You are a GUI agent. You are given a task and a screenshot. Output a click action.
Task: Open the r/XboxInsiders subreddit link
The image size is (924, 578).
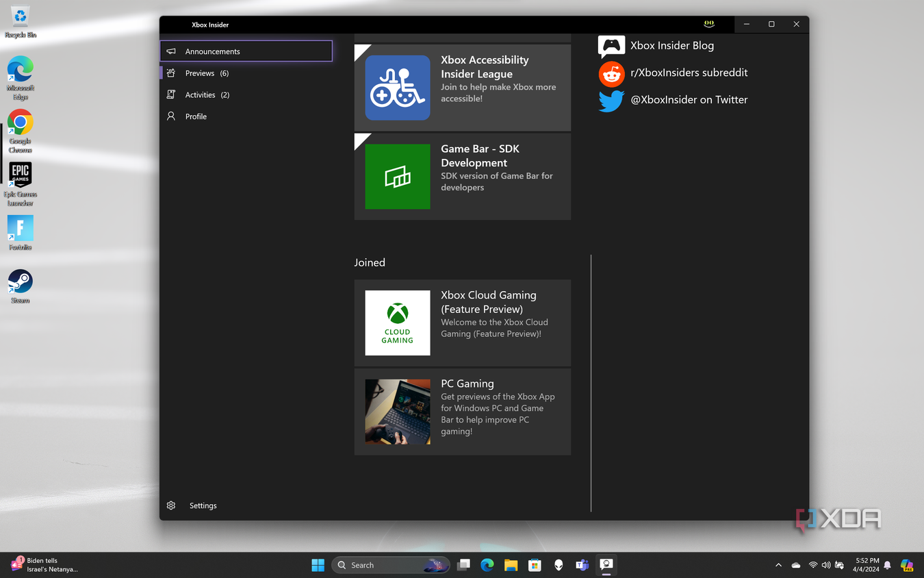689,73
